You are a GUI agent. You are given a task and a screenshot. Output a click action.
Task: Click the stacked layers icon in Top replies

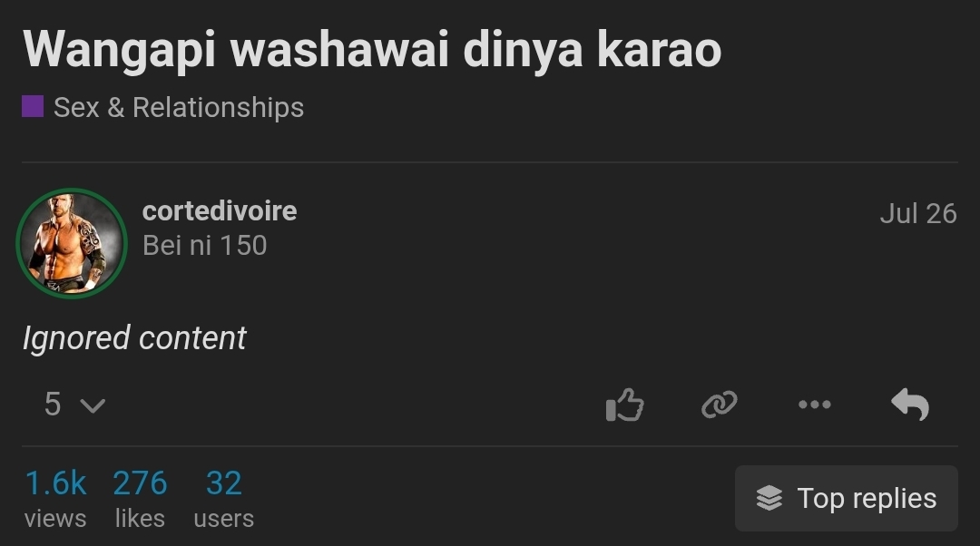tap(769, 498)
